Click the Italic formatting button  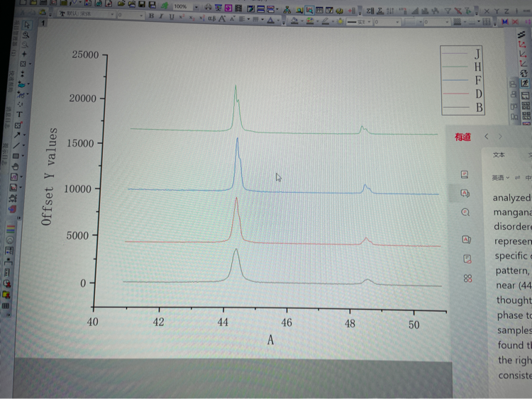point(161,16)
